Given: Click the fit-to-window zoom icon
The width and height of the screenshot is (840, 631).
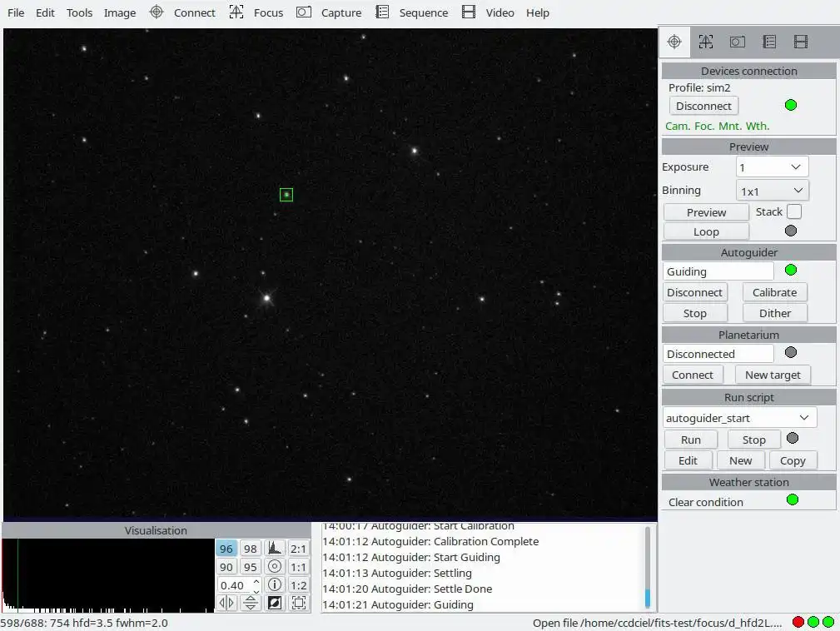Looking at the screenshot, I should pos(298,604).
